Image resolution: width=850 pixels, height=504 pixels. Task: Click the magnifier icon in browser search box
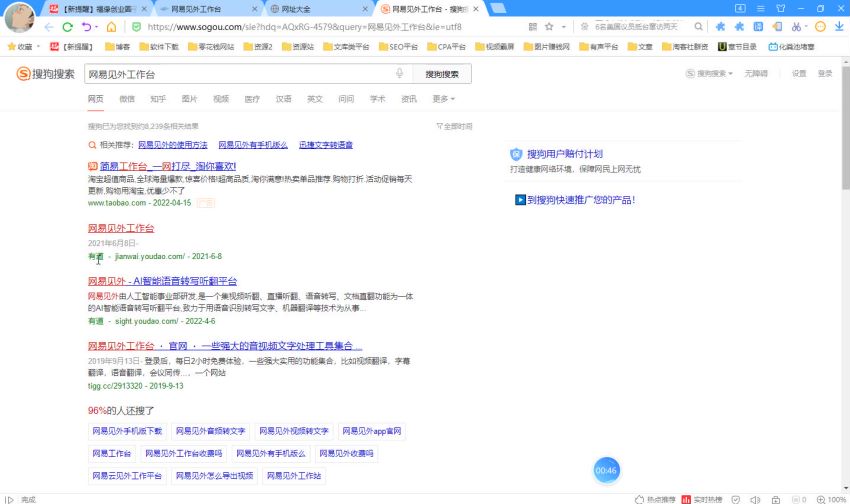698,27
